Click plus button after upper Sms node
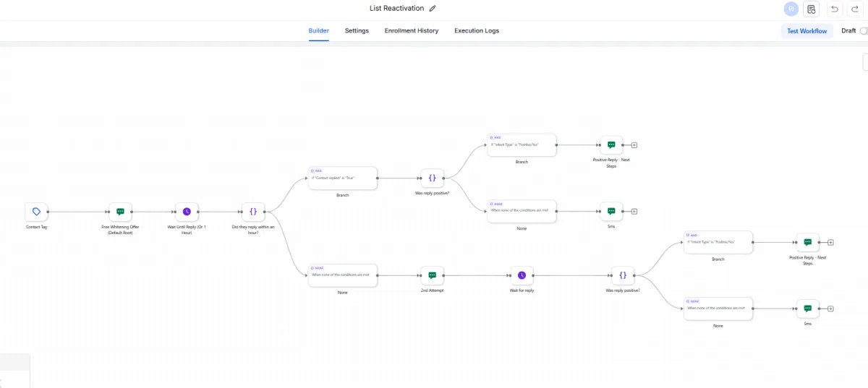868x388 pixels. tap(634, 212)
